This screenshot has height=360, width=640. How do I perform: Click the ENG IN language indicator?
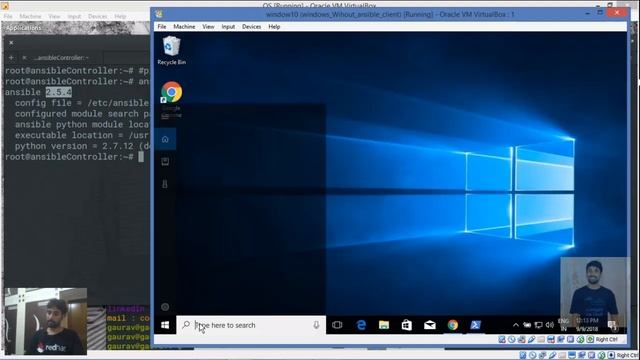tap(563, 325)
